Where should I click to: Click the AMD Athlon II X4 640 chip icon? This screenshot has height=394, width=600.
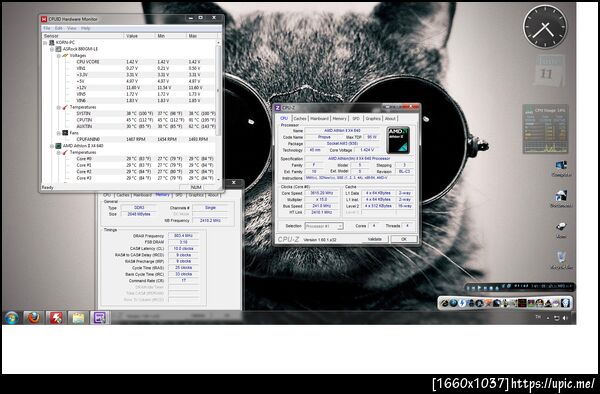[x=58, y=146]
